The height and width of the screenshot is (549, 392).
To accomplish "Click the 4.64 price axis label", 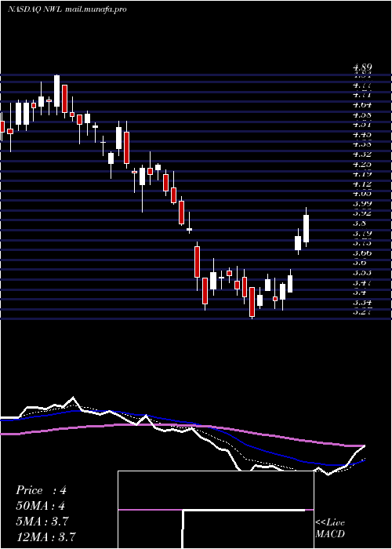I will [362, 104].
